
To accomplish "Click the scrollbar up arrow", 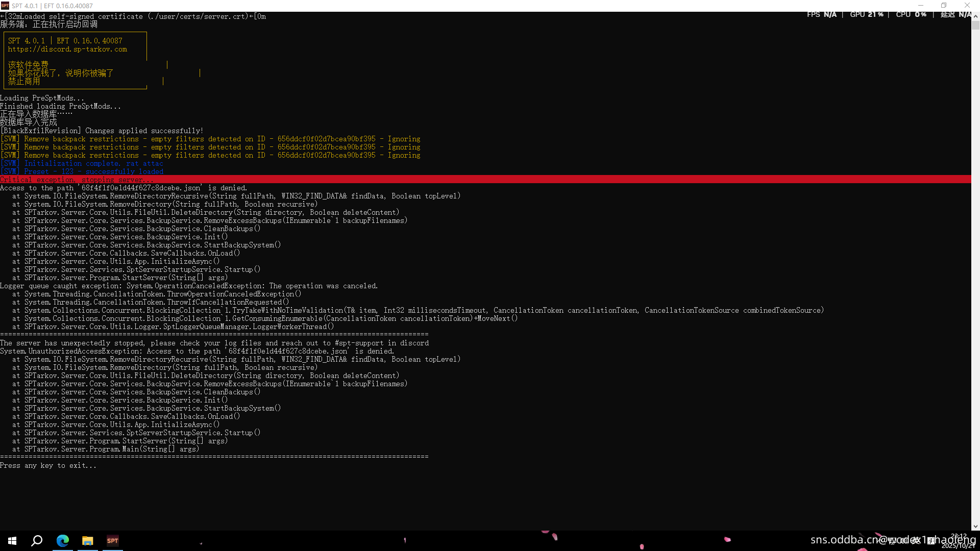I will coord(975,16).
